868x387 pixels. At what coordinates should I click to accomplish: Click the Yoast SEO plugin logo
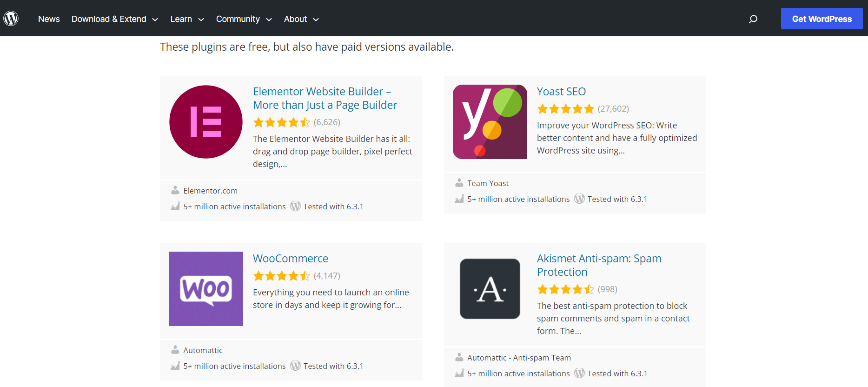(490, 122)
